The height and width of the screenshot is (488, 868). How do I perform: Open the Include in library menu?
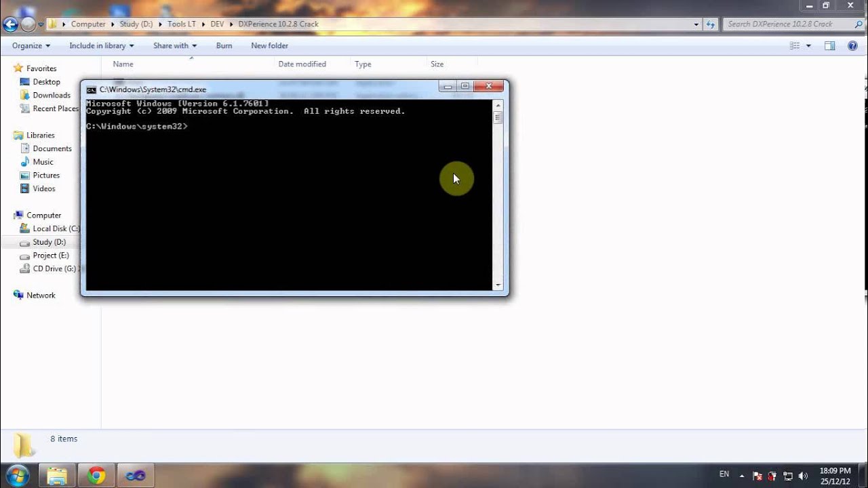102,45
